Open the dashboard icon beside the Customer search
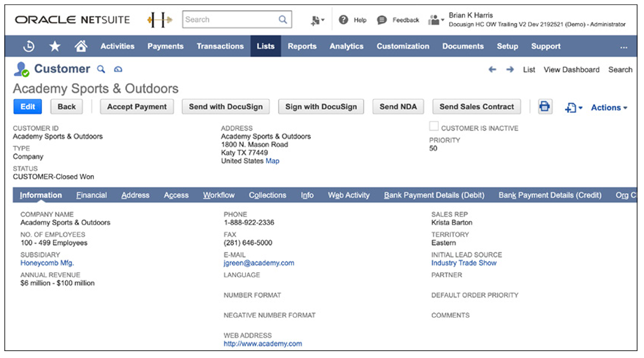 (x=117, y=69)
